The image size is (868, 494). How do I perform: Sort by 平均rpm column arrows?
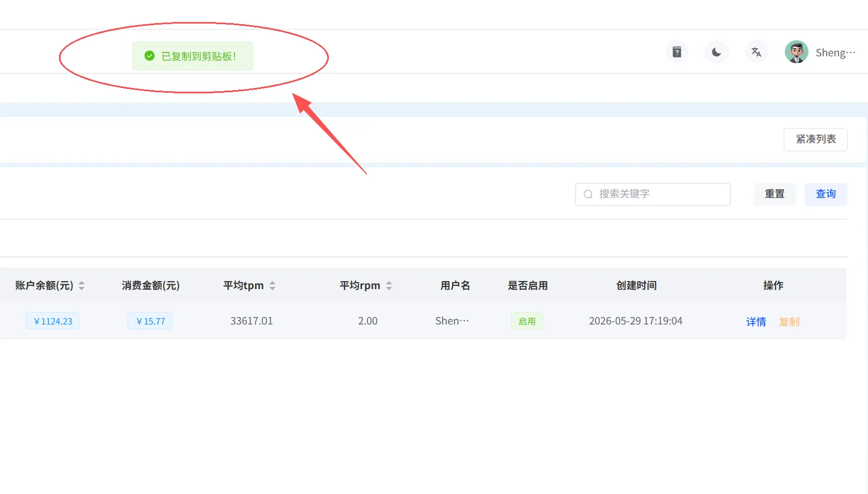(389, 286)
